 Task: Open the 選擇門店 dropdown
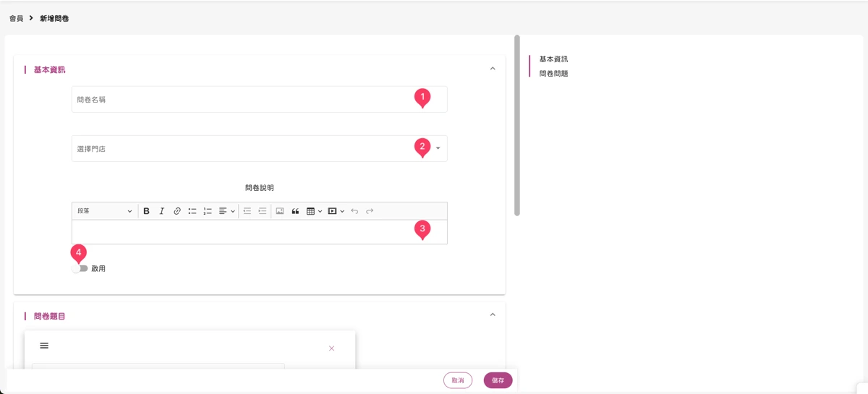pos(259,148)
